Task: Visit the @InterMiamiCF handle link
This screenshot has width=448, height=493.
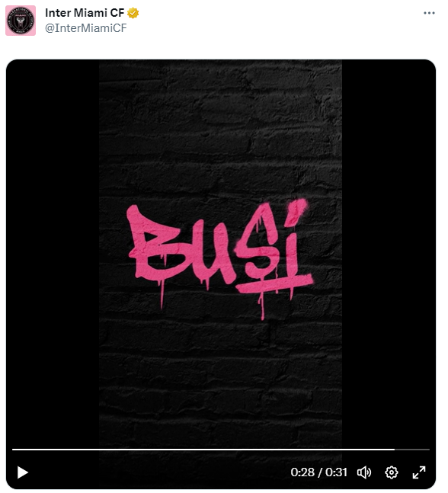Action: point(86,28)
